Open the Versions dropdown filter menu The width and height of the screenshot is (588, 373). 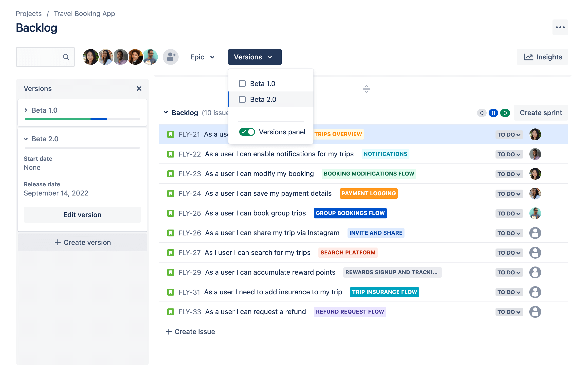pyautogui.click(x=253, y=57)
